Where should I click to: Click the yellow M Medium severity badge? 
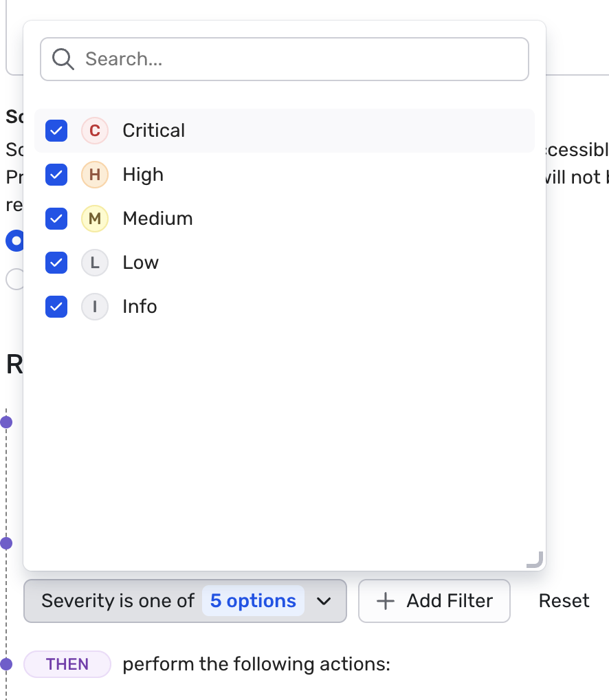[x=95, y=219]
